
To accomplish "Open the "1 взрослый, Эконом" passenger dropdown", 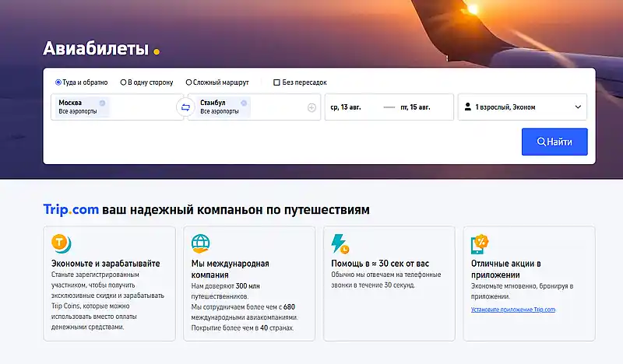I will pyautogui.click(x=523, y=107).
